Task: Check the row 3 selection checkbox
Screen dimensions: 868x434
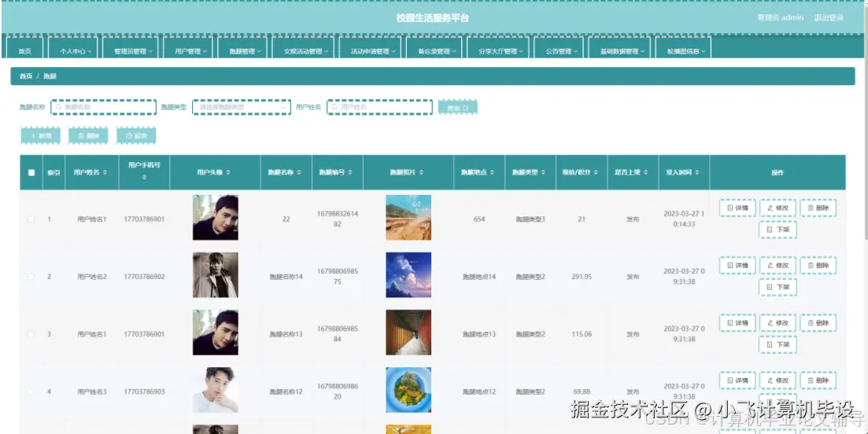Action: click(x=31, y=334)
